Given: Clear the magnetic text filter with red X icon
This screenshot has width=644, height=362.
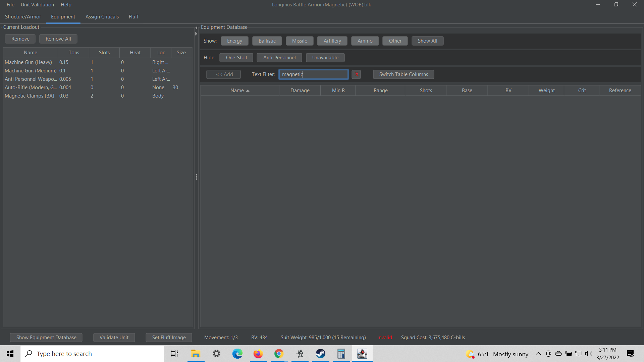Looking at the screenshot, I should click(x=356, y=74).
